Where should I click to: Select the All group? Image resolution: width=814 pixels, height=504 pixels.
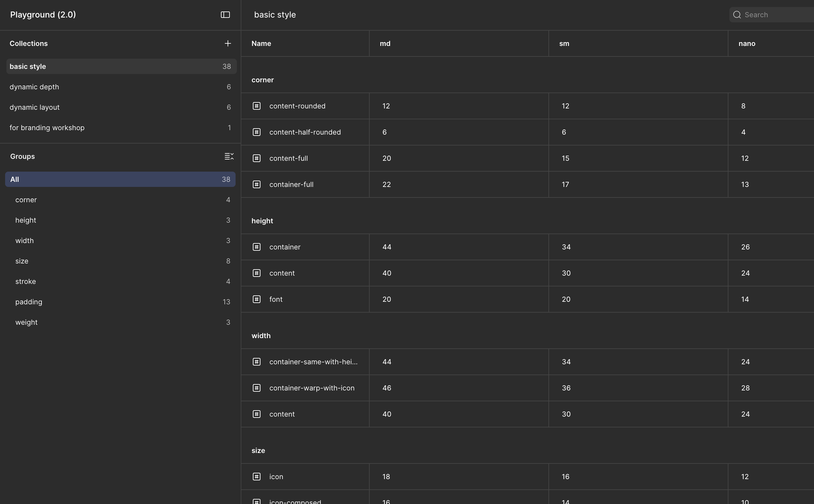coord(120,179)
